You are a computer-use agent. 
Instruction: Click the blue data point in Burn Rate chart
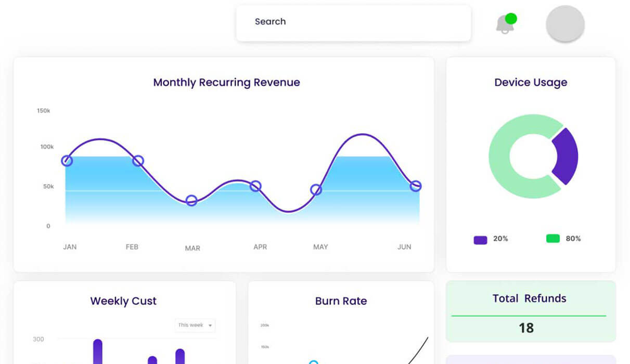point(313,362)
